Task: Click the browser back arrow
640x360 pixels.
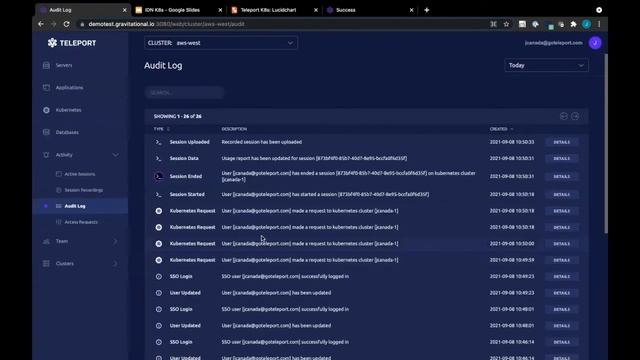Action: (x=41, y=24)
